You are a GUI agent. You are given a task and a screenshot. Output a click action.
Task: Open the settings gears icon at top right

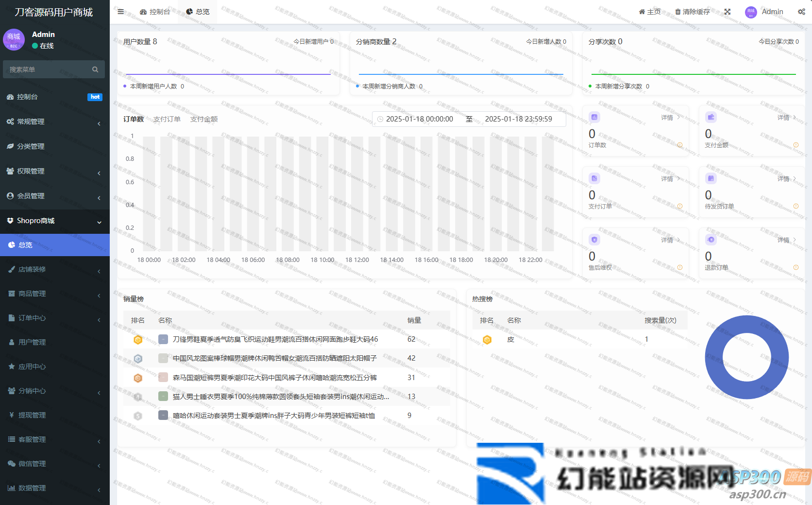coord(801,12)
